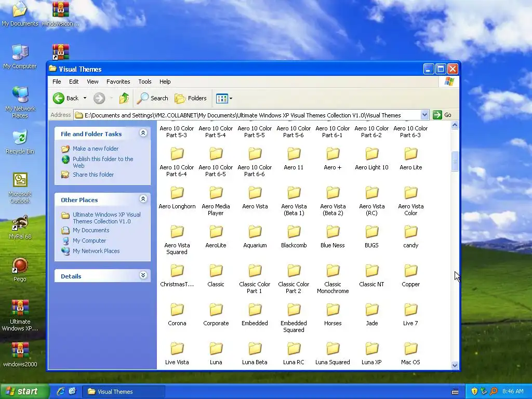
Task: Select the Aquarium folder
Action: (x=255, y=237)
